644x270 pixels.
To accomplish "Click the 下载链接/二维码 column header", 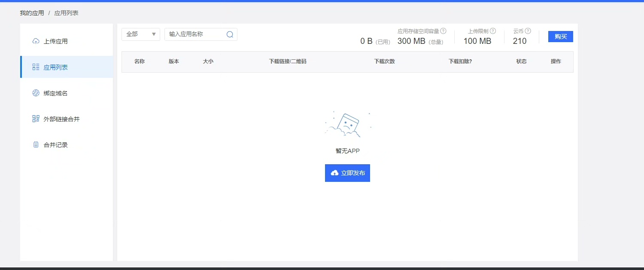I will pyautogui.click(x=288, y=61).
